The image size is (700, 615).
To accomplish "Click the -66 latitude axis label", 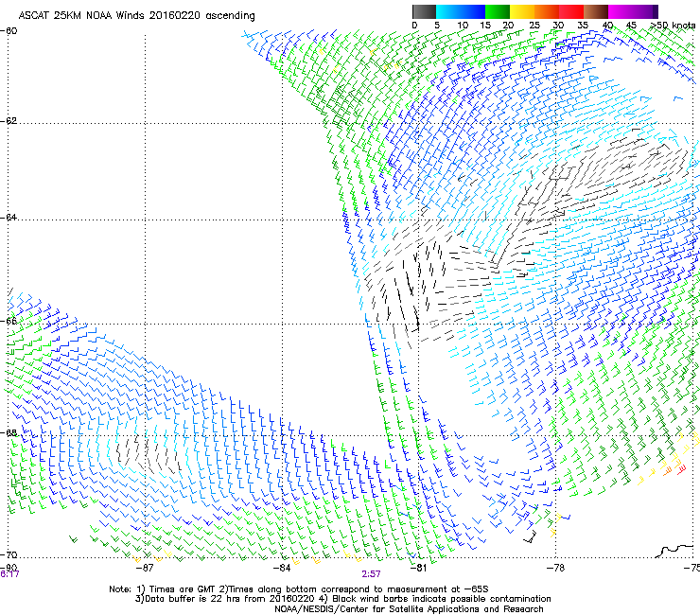I will (9, 321).
